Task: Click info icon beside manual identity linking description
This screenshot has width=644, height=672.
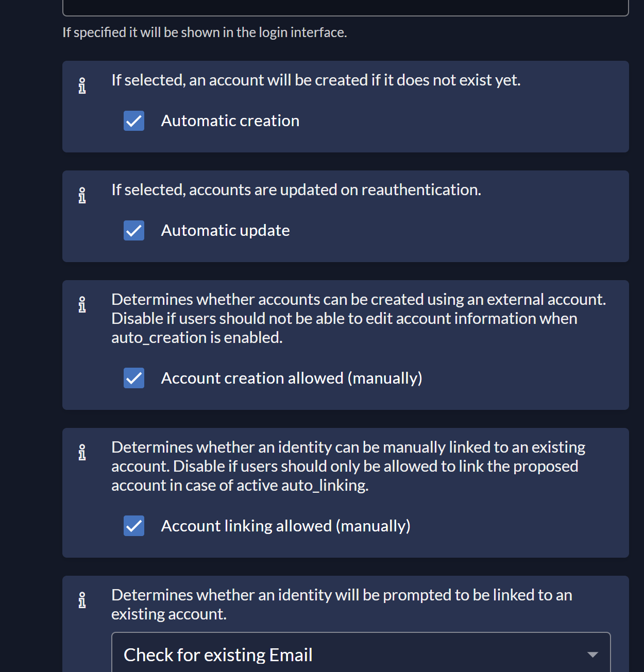Action: click(x=82, y=453)
